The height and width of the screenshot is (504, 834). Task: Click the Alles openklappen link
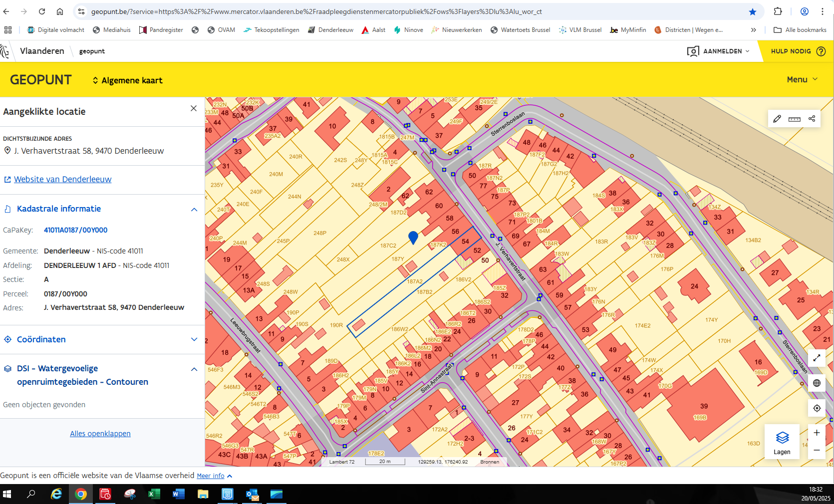(x=100, y=434)
